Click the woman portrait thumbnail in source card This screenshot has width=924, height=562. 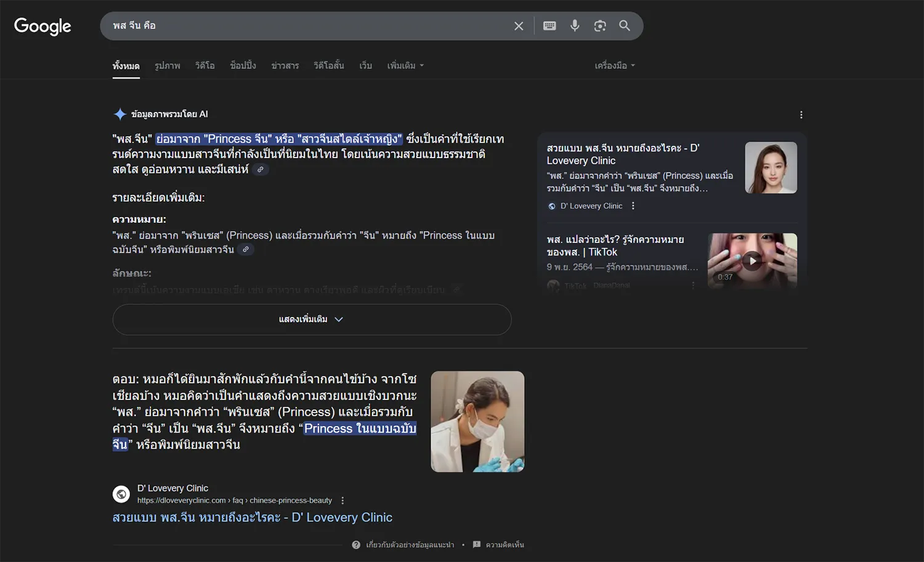point(771,167)
